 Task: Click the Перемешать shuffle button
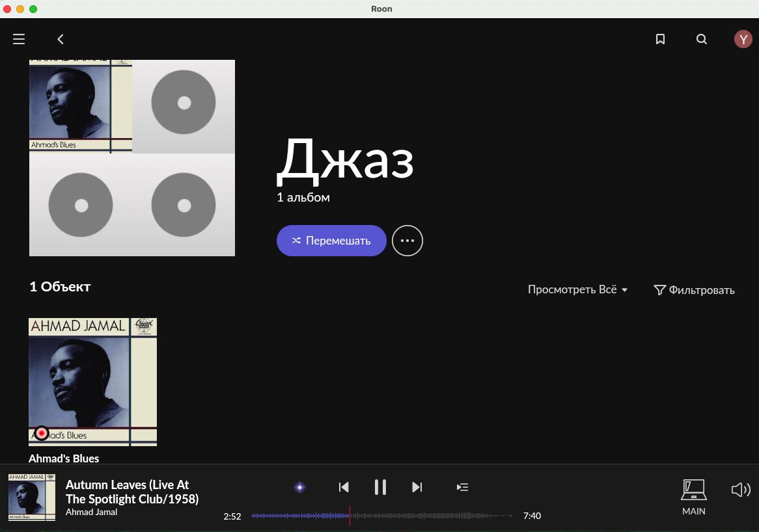[331, 241]
